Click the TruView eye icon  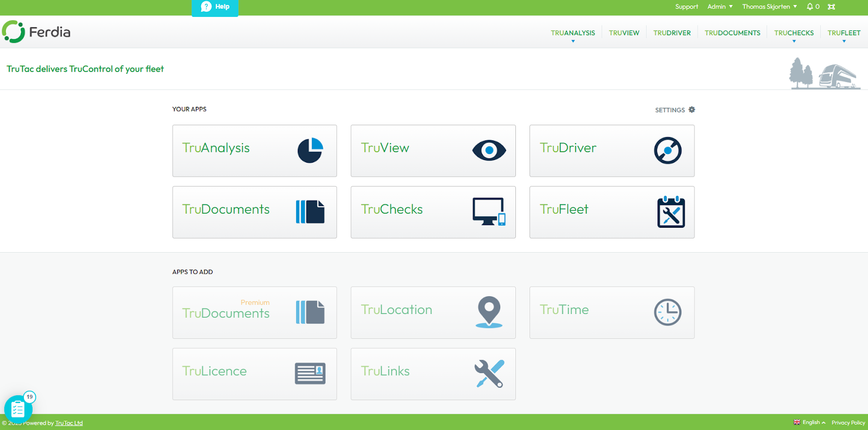click(489, 150)
